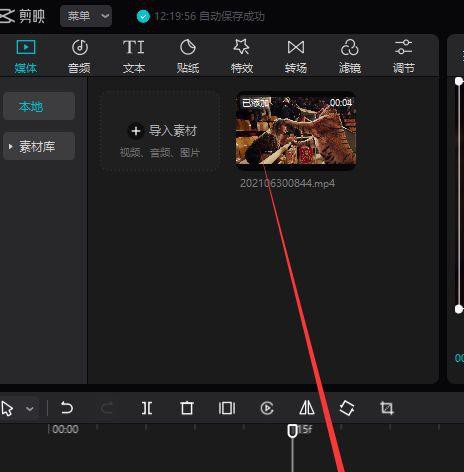Open the 滤镜 filters panel
464x472 pixels.
350,56
